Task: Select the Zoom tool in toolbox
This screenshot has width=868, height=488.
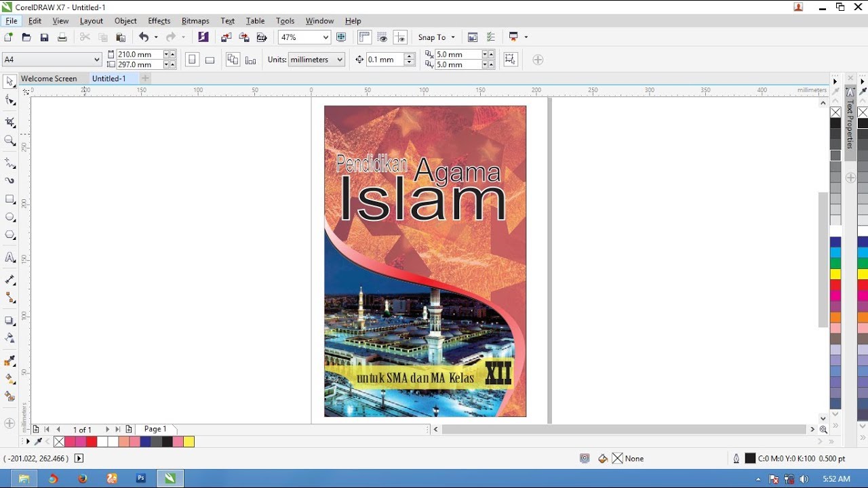Action: pos(10,141)
